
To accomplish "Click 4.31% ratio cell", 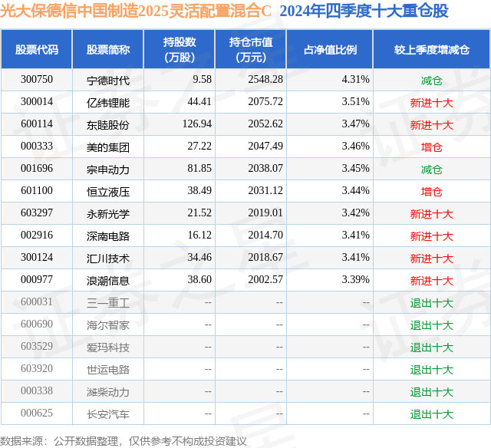I will pyautogui.click(x=355, y=80).
